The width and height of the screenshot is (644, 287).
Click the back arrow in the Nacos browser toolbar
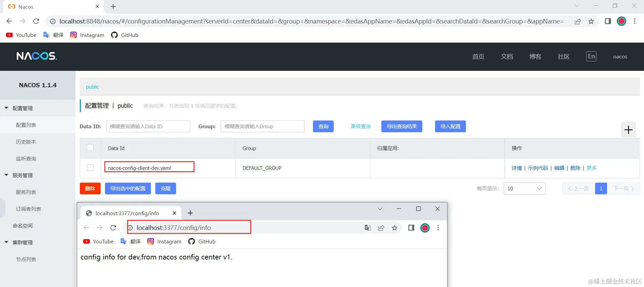[x=9, y=21]
